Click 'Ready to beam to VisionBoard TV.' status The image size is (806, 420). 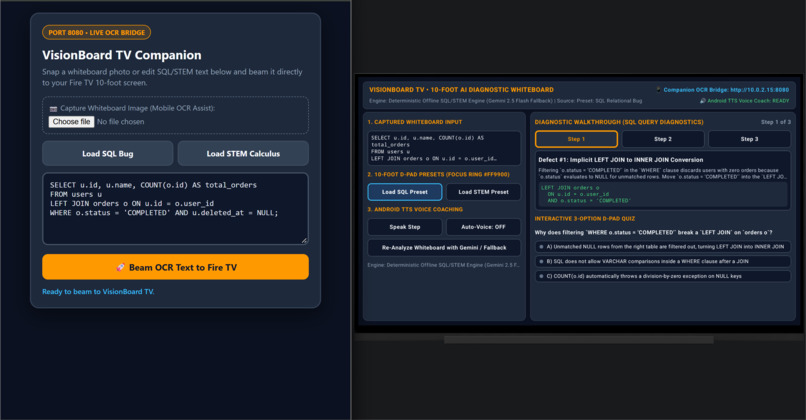click(x=98, y=291)
